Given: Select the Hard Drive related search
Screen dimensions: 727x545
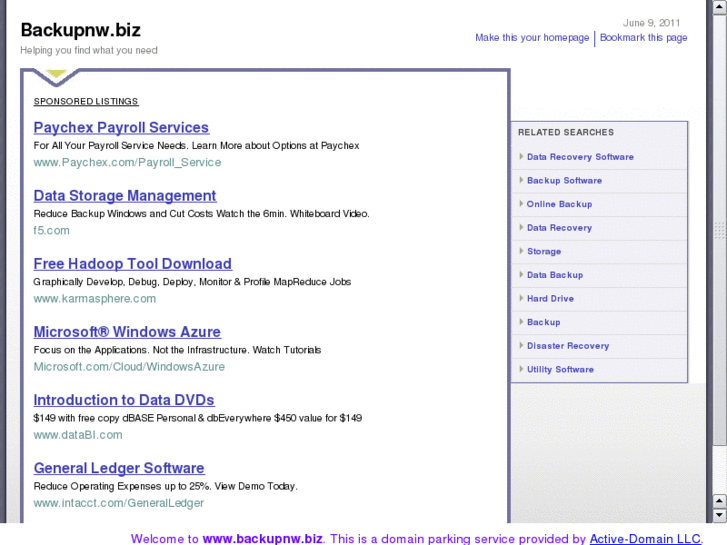Looking at the screenshot, I should pyautogui.click(x=550, y=299).
